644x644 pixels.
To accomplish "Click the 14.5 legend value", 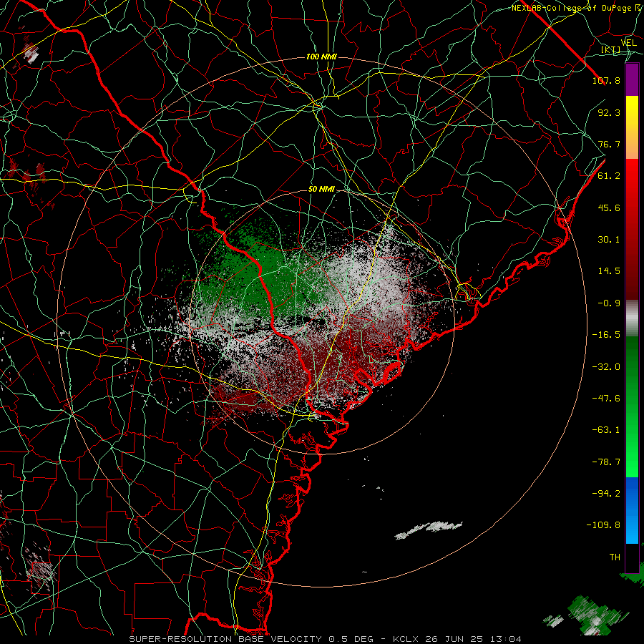I will [x=609, y=271].
